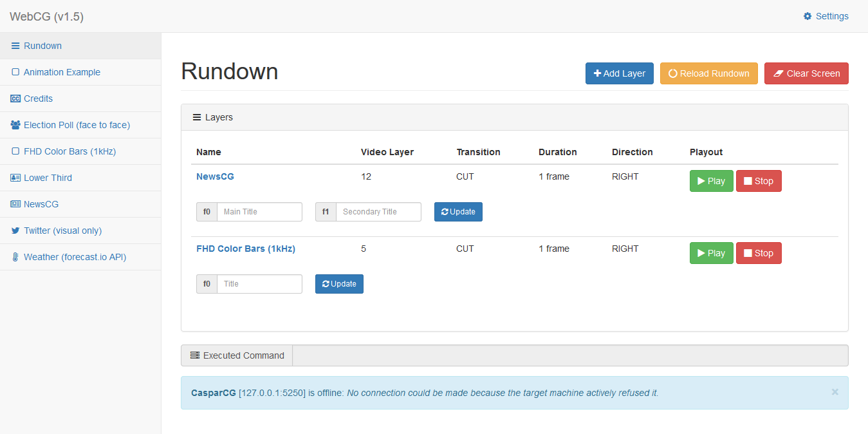868x434 pixels.
Task: Click the NewsCG layer name link
Action: pos(215,176)
